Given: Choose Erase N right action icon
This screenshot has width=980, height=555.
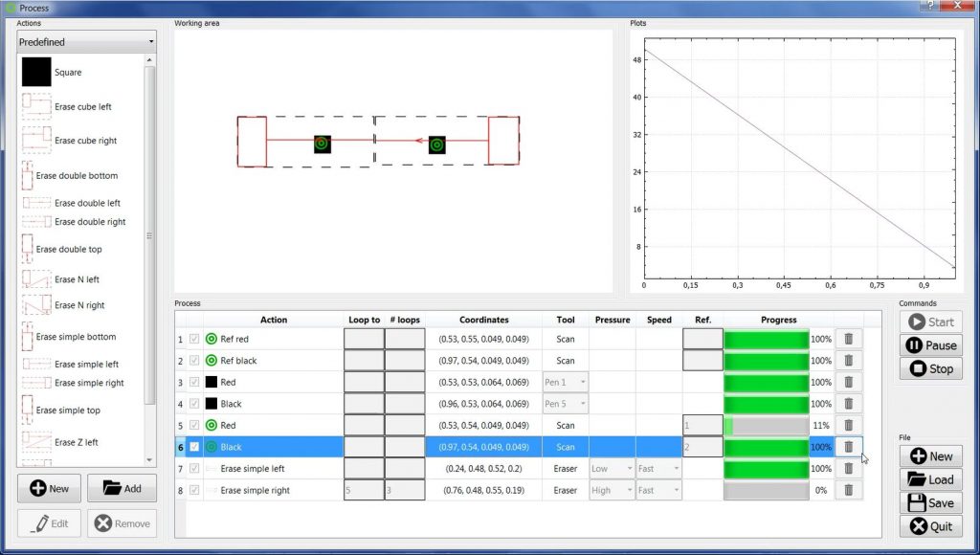Looking at the screenshot, I should (x=36, y=305).
